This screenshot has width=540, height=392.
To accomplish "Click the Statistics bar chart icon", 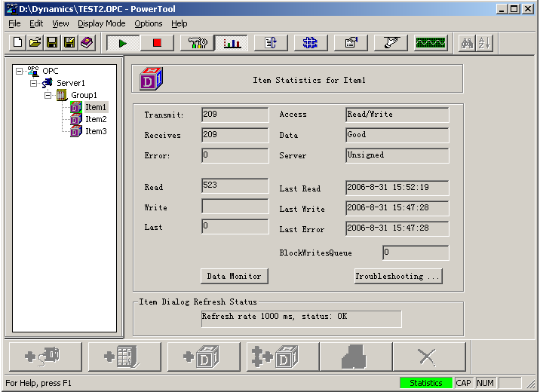I will pyautogui.click(x=232, y=43).
